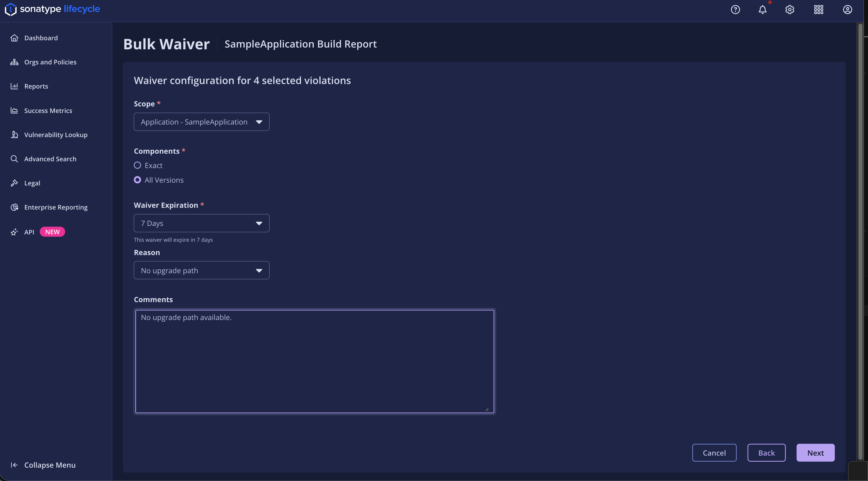Open the product switcher grid icon

pyautogui.click(x=818, y=10)
